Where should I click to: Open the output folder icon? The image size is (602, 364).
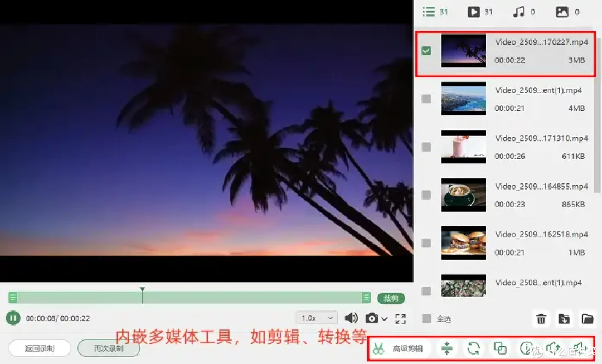pos(588,319)
